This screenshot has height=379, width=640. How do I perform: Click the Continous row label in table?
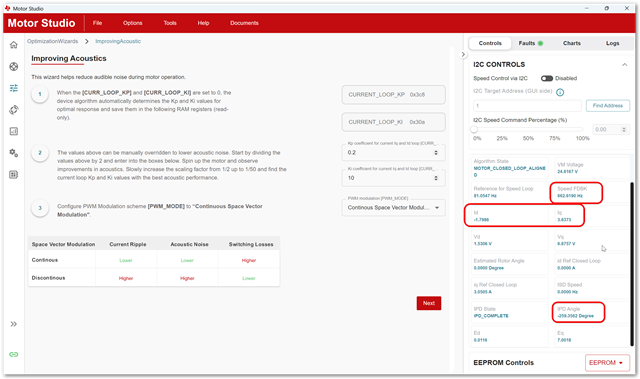(x=45, y=260)
